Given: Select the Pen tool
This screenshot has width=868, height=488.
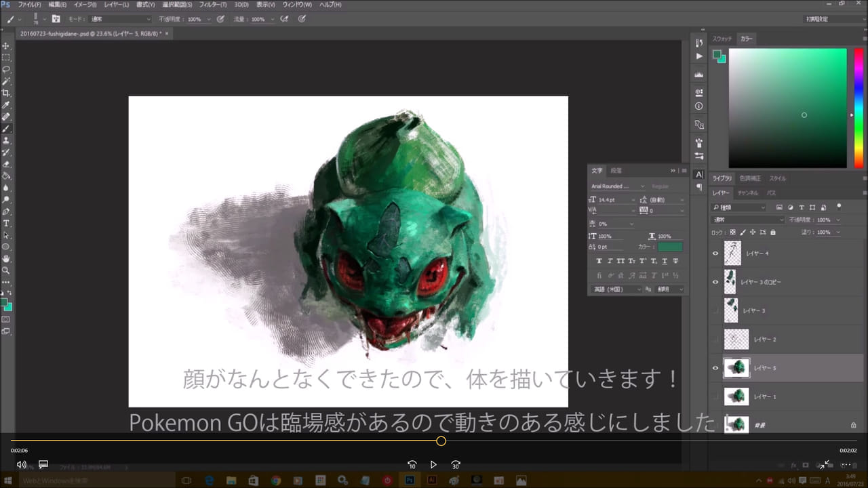Looking at the screenshot, I should 6,211.
